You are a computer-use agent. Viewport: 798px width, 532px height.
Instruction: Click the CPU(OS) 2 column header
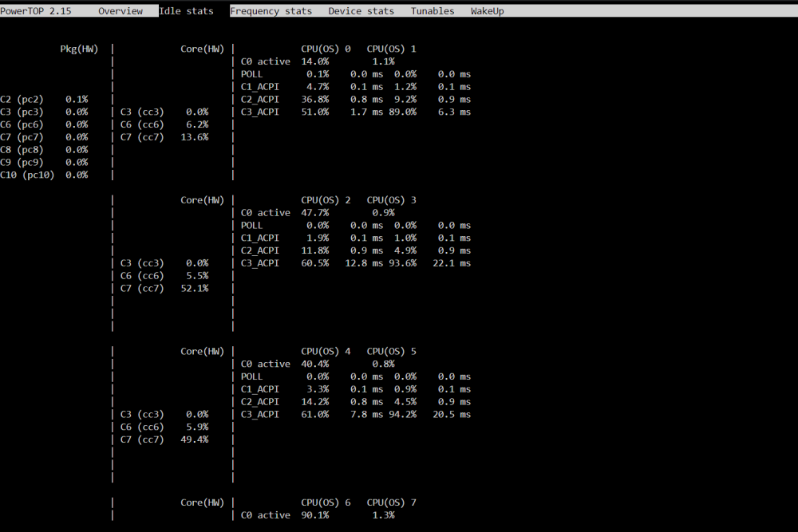pos(326,200)
